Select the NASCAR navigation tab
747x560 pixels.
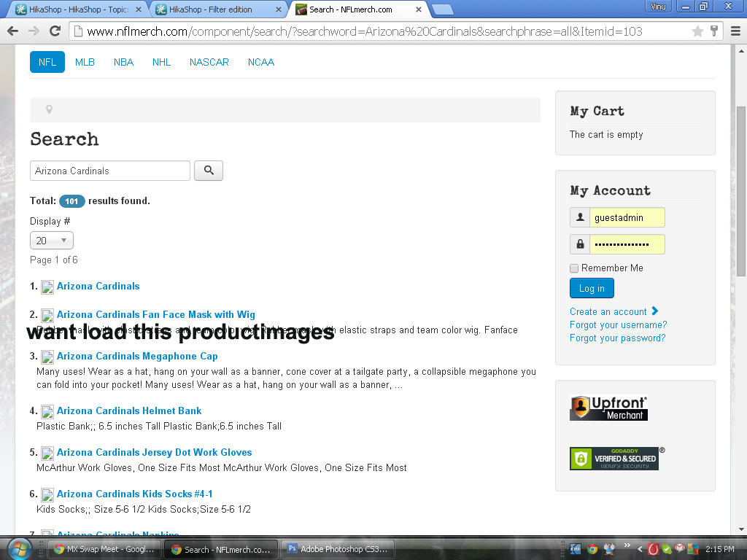(x=209, y=63)
